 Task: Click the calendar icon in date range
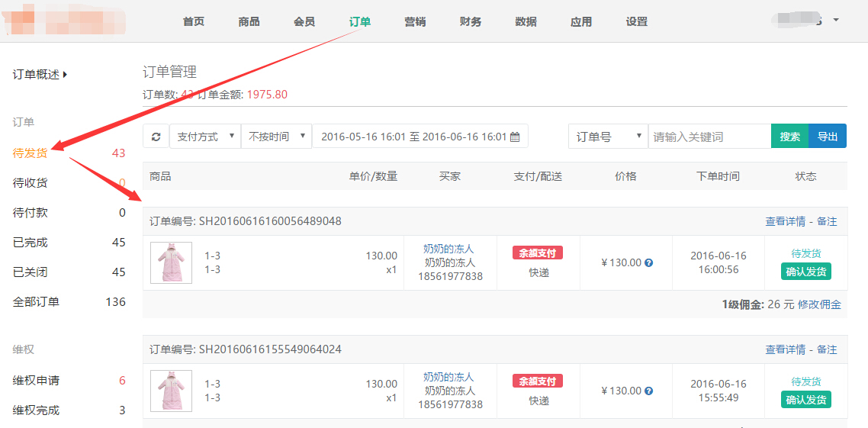[515, 137]
